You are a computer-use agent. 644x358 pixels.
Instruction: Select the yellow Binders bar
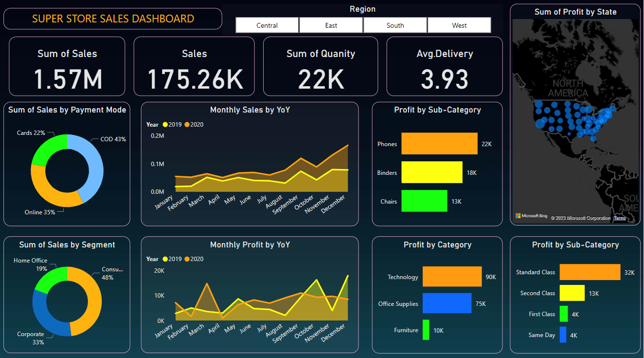click(x=431, y=172)
